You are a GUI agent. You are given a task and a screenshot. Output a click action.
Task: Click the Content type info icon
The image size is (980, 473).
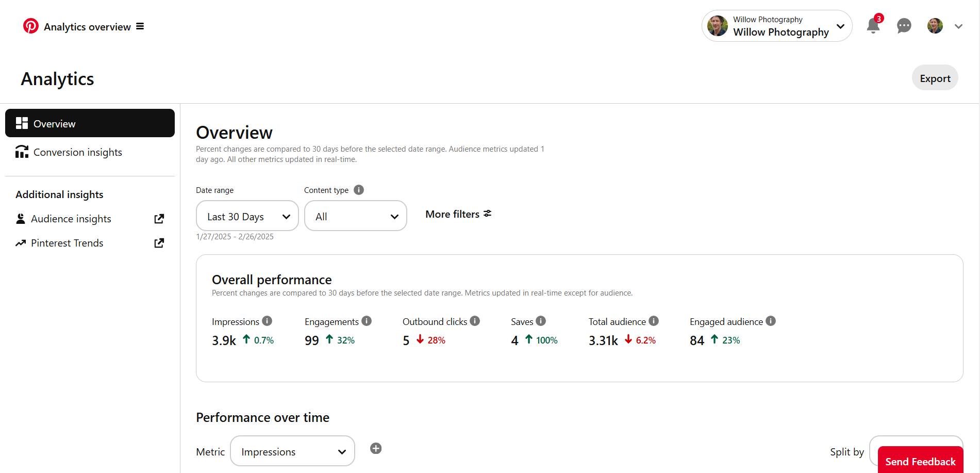(358, 190)
